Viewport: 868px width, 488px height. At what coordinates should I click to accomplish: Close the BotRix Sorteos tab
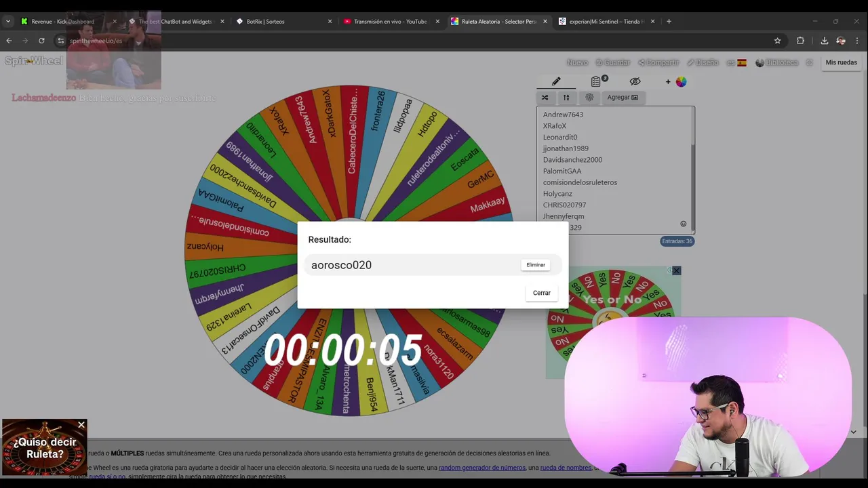click(x=330, y=22)
